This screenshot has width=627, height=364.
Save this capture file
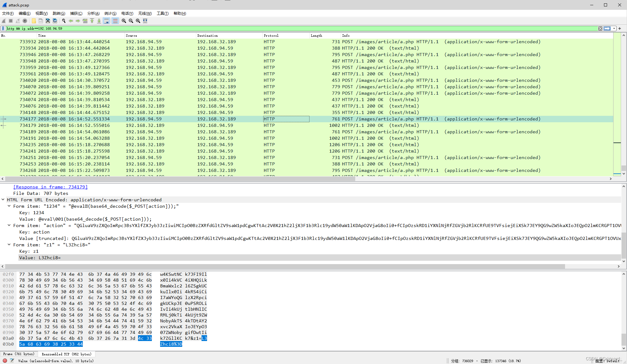41,21
